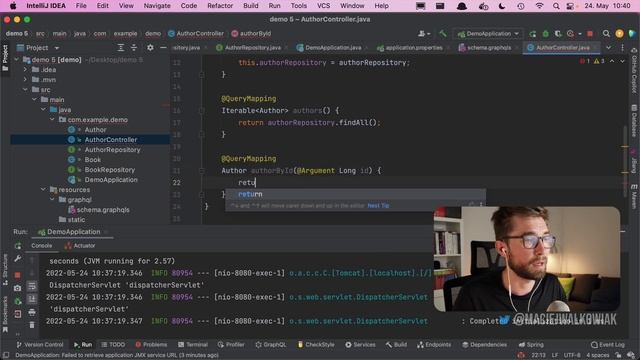640x360 pixels.
Task: Expand the .idea folder
Action: pyautogui.click(x=25, y=70)
